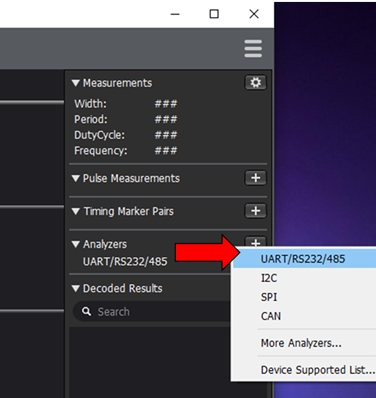Minimize the application window
Screen dimensions: 376x398
pyautogui.click(x=175, y=14)
